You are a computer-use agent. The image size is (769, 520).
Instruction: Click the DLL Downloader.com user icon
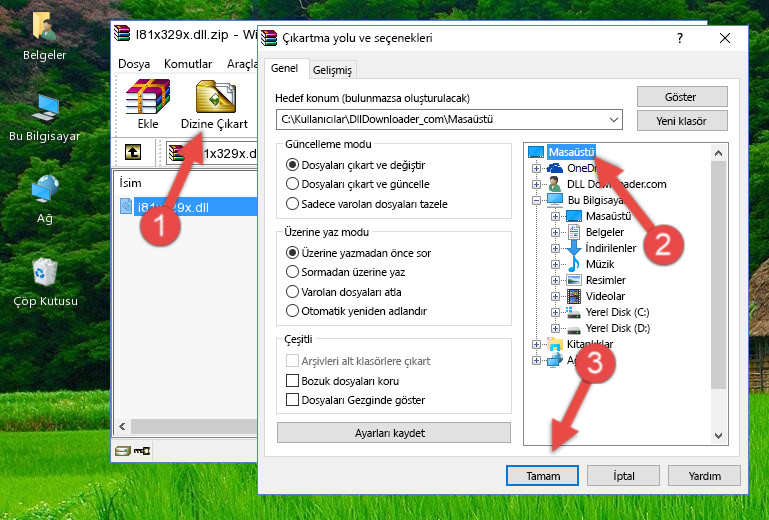555,184
